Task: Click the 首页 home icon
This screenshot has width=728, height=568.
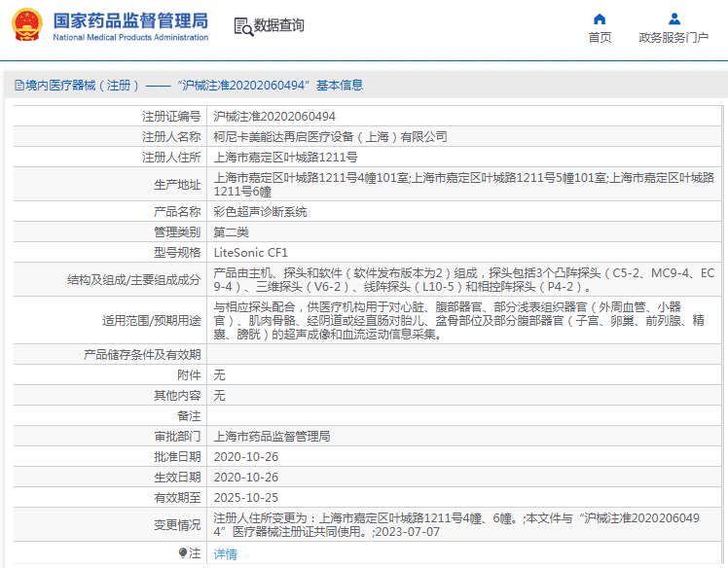Action: [600, 19]
